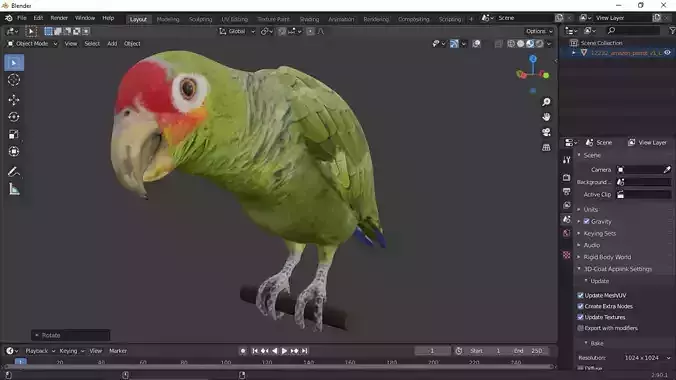The width and height of the screenshot is (676, 380).
Task: Open the Add menu in viewport header
Action: (x=112, y=44)
